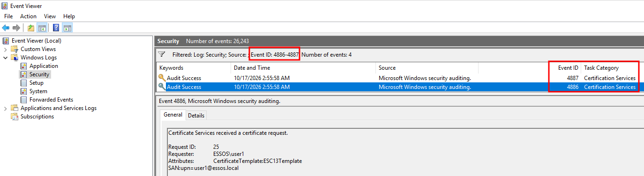The width and height of the screenshot is (644, 176).
Task: Collapse the Windows Logs node
Action: click(5, 58)
